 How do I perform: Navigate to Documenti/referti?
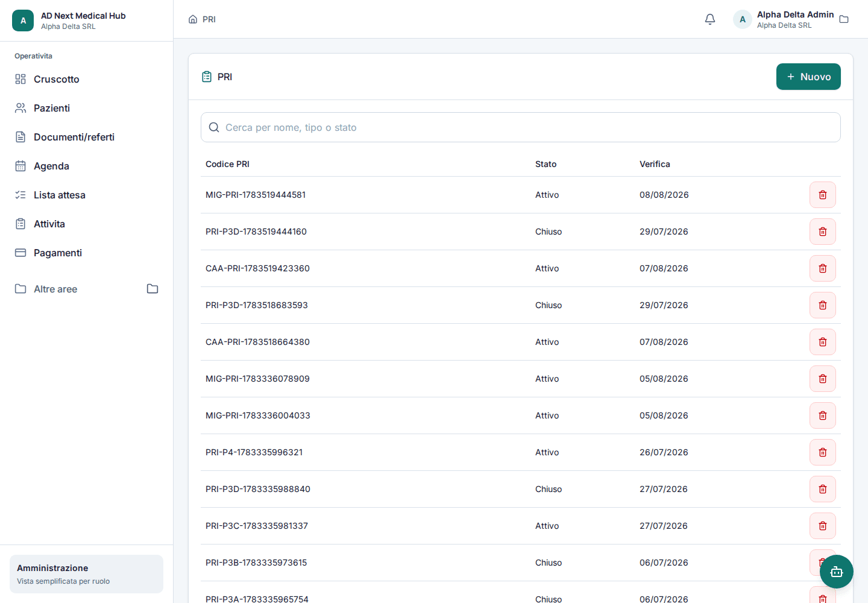(86, 137)
